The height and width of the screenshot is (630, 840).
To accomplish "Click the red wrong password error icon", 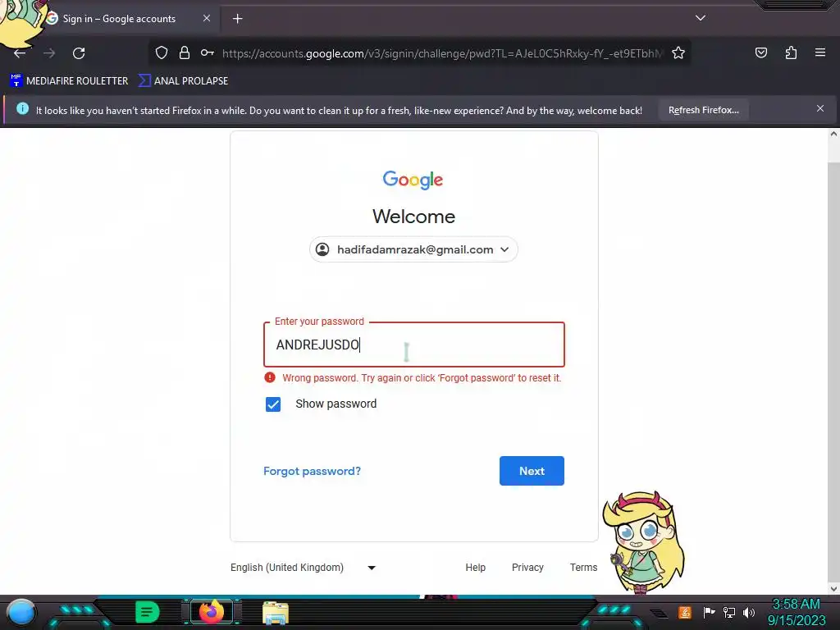I will click(270, 377).
